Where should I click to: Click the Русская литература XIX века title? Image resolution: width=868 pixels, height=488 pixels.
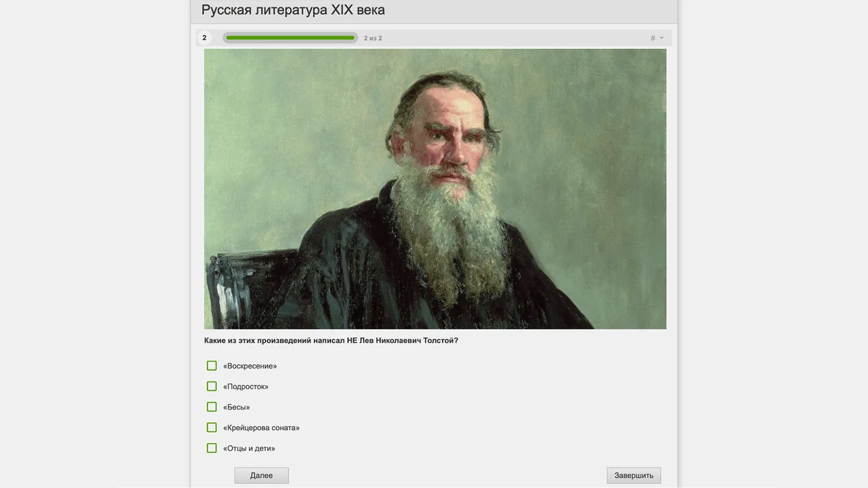(x=293, y=10)
